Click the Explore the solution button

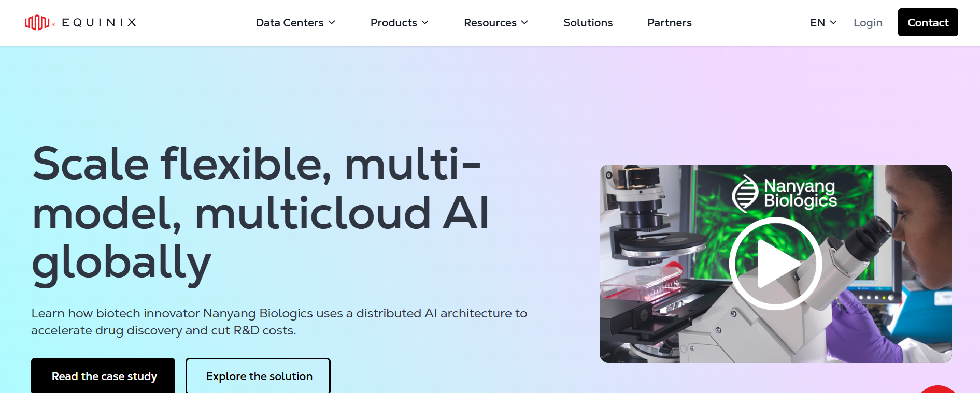pyautogui.click(x=259, y=376)
